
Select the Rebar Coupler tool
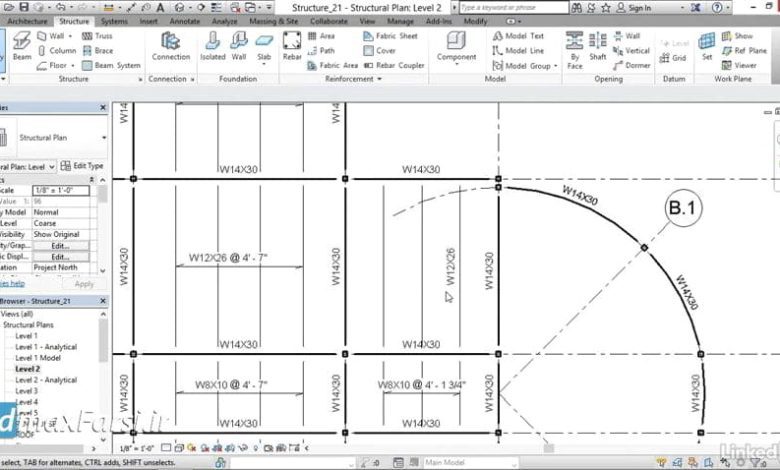point(394,65)
